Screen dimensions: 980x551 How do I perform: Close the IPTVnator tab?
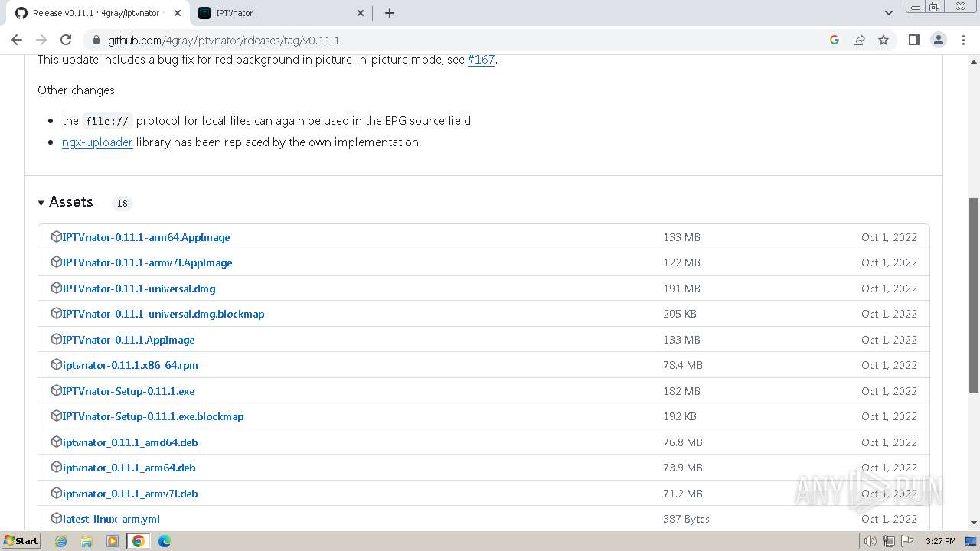(361, 13)
